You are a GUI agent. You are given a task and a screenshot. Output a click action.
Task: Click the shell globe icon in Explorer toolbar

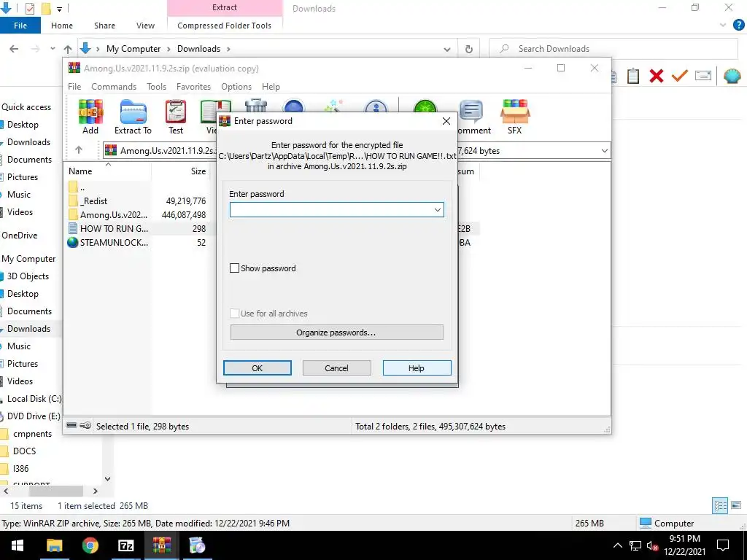tap(732, 76)
